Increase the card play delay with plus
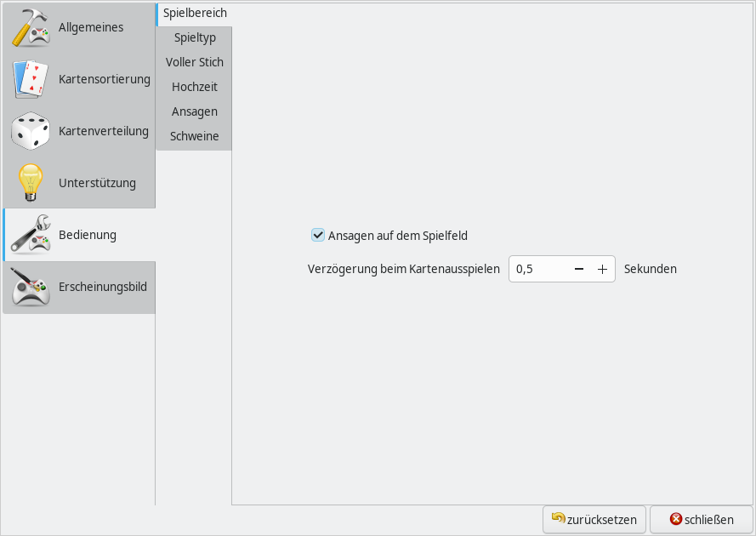Screen dimensions: 756x536 pyautogui.click(x=602, y=269)
